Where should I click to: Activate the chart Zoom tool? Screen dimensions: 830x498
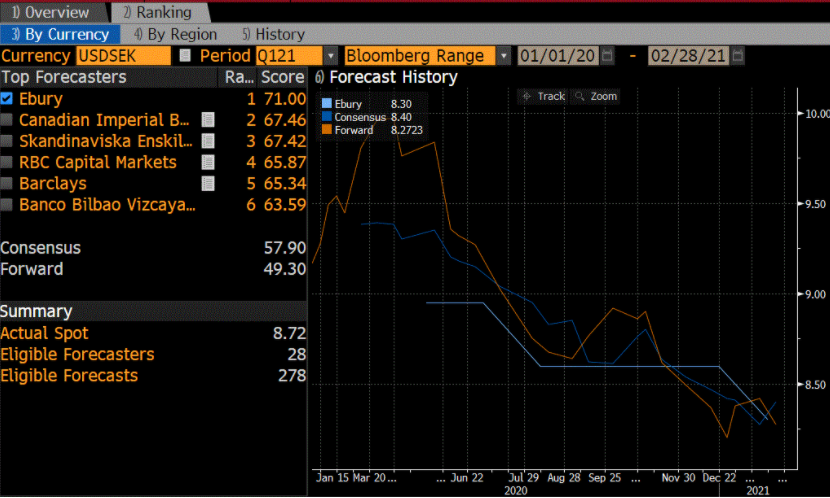597,96
